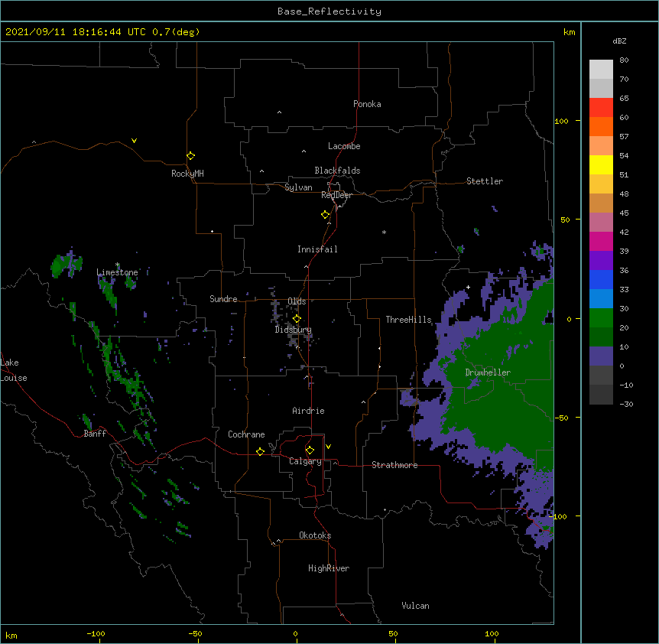Screen dimensions: 659x644
Task: Click the Airdrie city label
Action: point(309,411)
